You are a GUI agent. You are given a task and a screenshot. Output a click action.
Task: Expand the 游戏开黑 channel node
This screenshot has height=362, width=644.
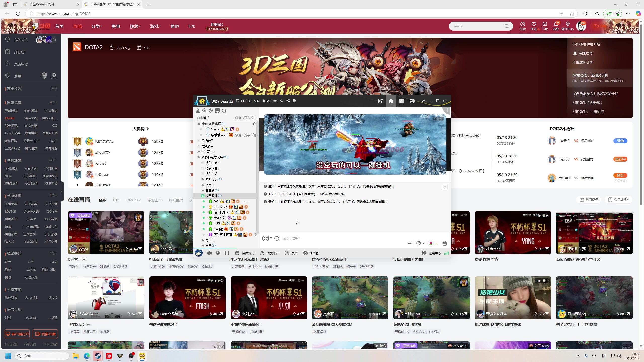pos(199,152)
